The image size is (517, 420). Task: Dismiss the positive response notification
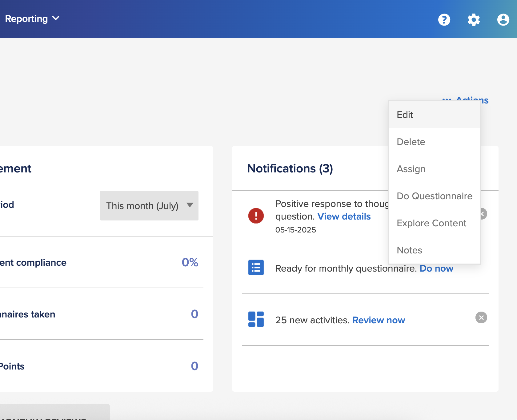[483, 214]
